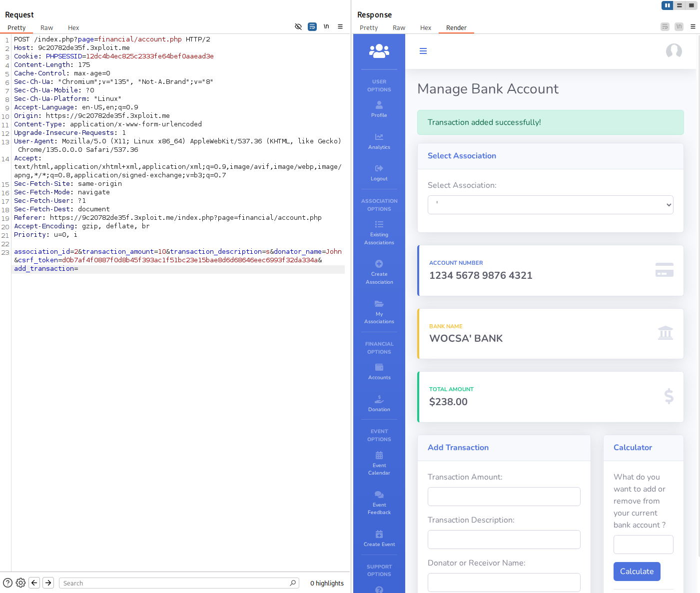Open Event Calendar icon in sidebar
The image size is (700, 593).
(x=379, y=456)
